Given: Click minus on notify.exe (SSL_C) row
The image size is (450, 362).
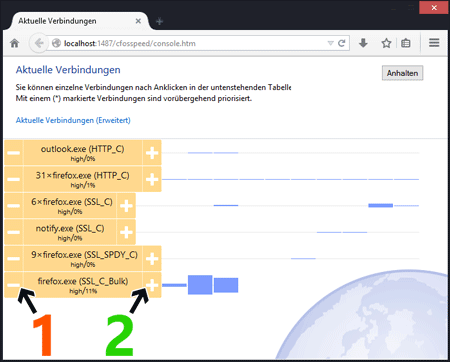Looking at the screenshot, I should coord(14,232).
